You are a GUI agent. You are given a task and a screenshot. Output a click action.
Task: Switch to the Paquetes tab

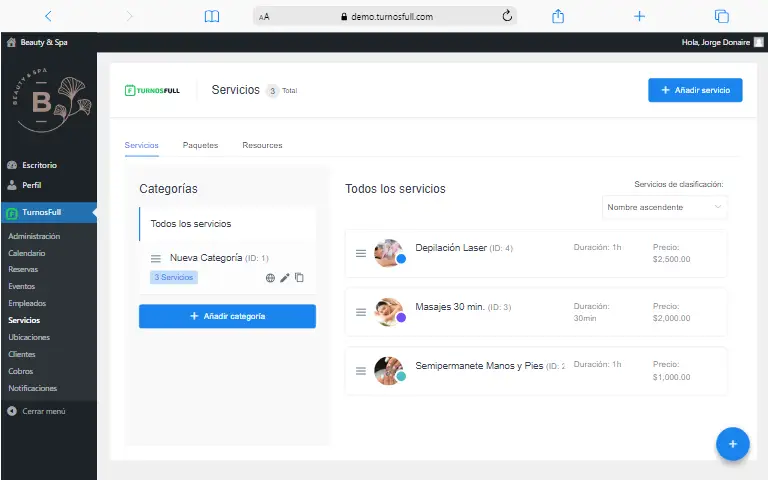(x=200, y=145)
